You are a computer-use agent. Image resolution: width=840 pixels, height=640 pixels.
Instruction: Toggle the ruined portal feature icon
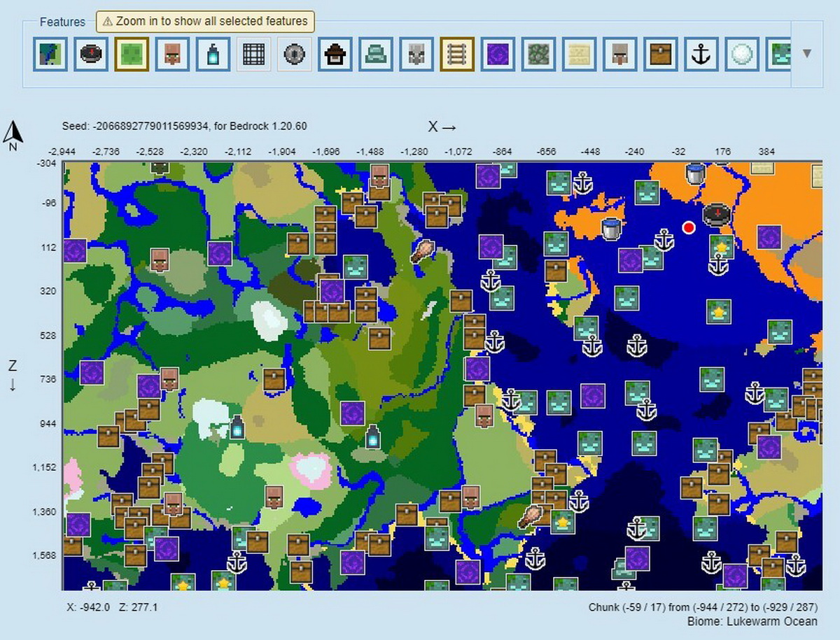click(496, 54)
